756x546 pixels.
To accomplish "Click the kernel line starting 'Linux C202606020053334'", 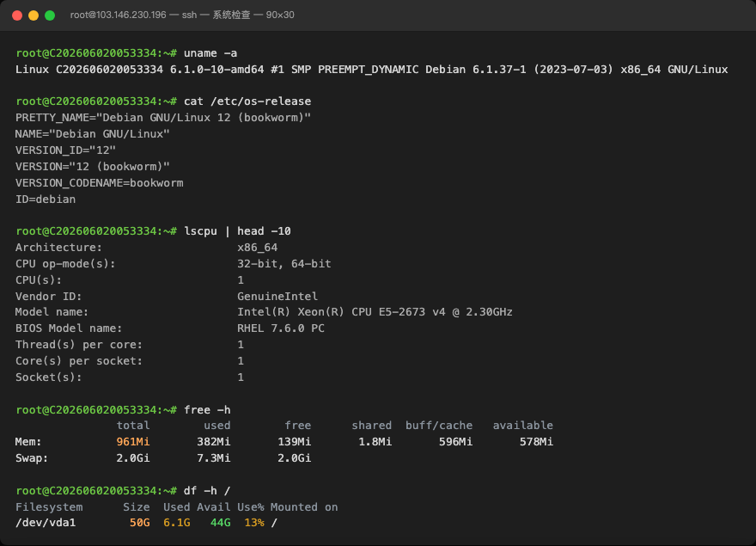I will tap(371, 70).
